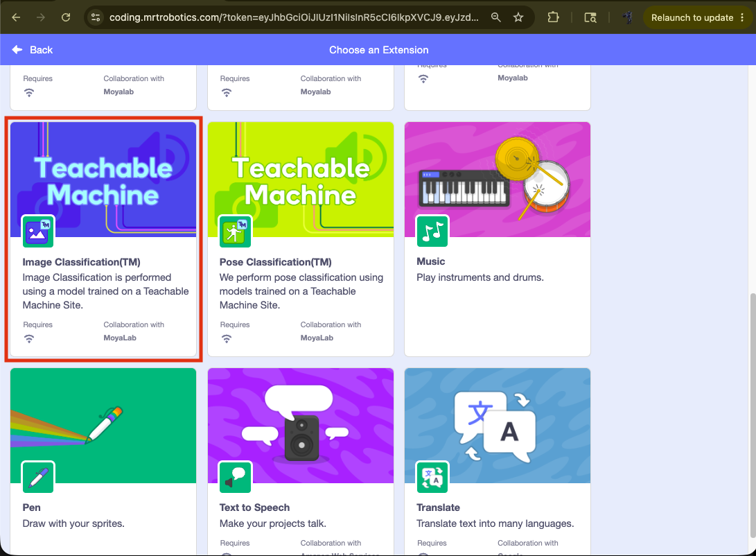Image resolution: width=756 pixels, height=556 pixels.
Task: Click the page vertical scrollbar
Action: (752, 415)
